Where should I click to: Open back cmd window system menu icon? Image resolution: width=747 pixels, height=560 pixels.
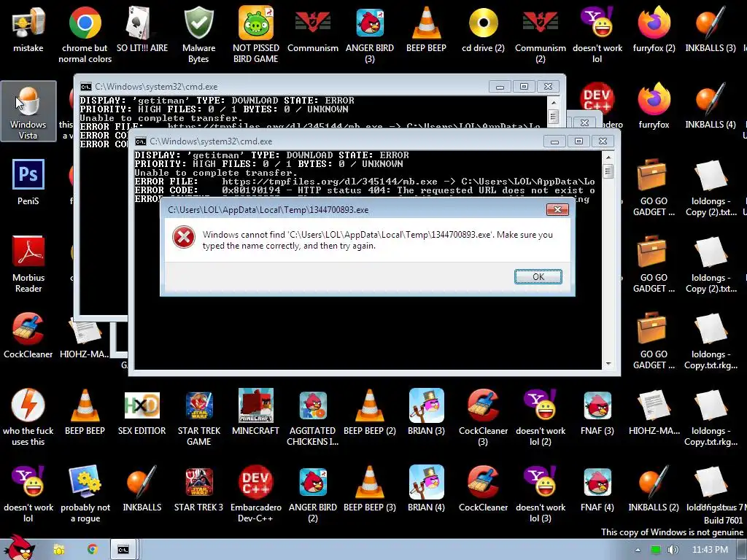(86, 87)
